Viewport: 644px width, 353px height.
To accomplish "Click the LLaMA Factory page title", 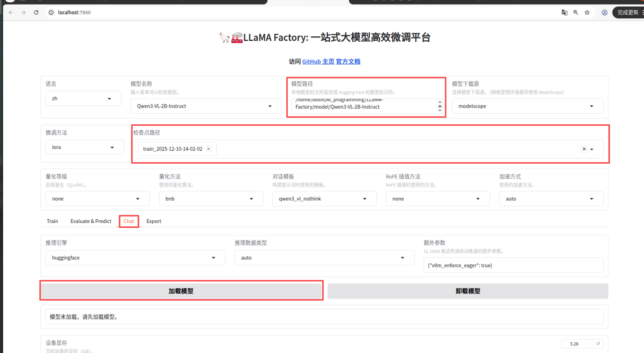I will tap(324, 37).
